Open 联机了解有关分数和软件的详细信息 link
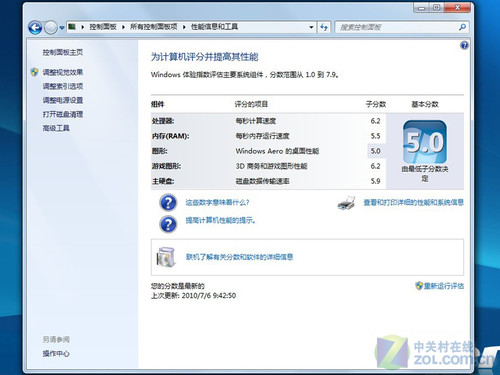The height and width of the screenshot is (375, 500). click(239, 257)
